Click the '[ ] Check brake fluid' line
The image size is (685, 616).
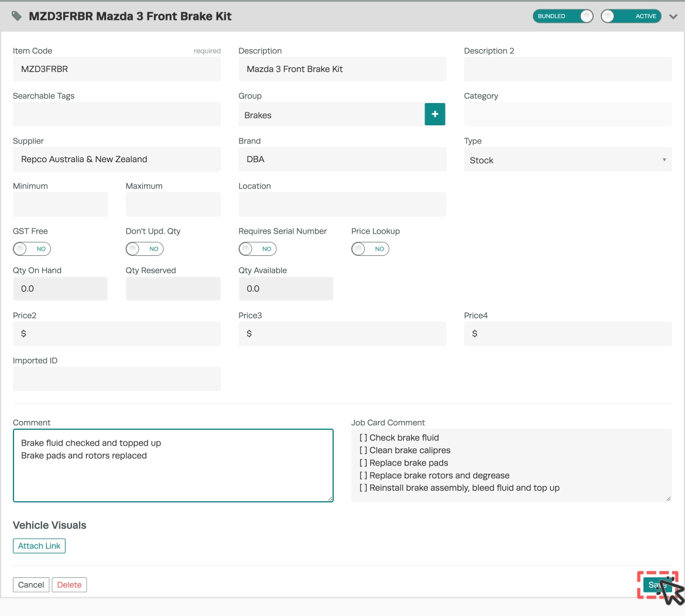click(x=399, y=437)
